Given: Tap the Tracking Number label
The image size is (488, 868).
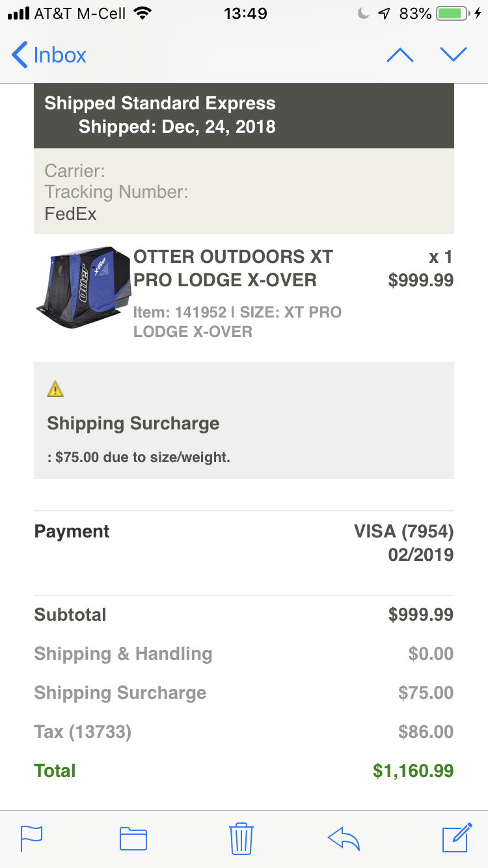Looking at the screenshot, I should tap(116, 192).
